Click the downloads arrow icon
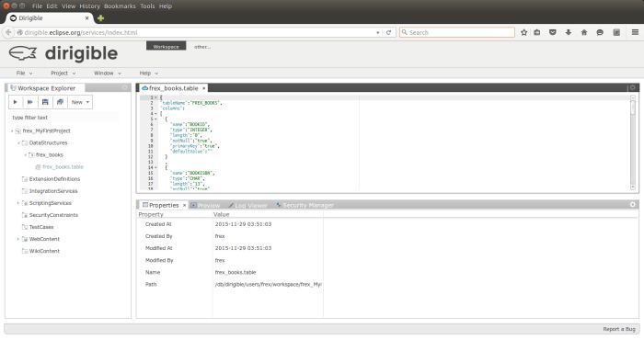Viewport: 644px width, 340px height. (569, 32)
